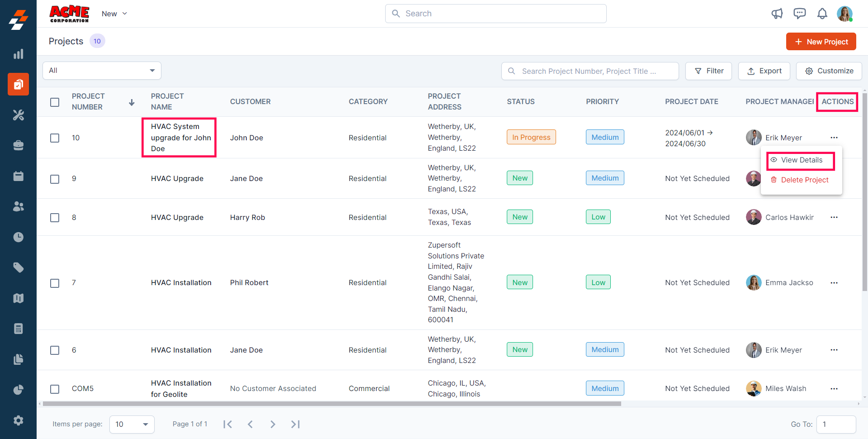The image size is (868, 439).
Task: Toggle the select-all checkbox in header
Action: [55, 102]
